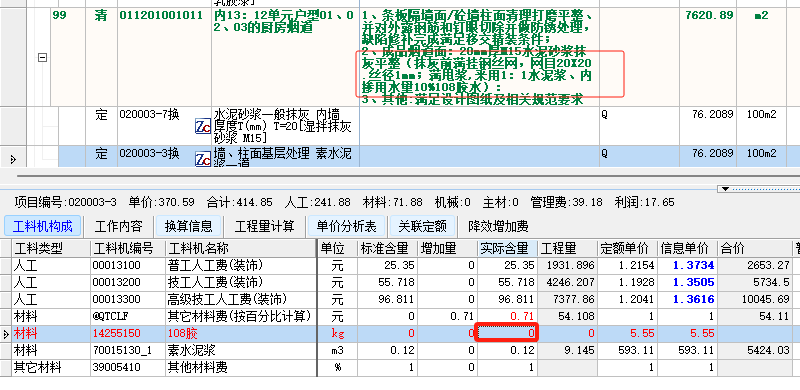Click 工程量 column header
Image resolution: width=800 pixels, height=390 pixels.
click(567, 249)
